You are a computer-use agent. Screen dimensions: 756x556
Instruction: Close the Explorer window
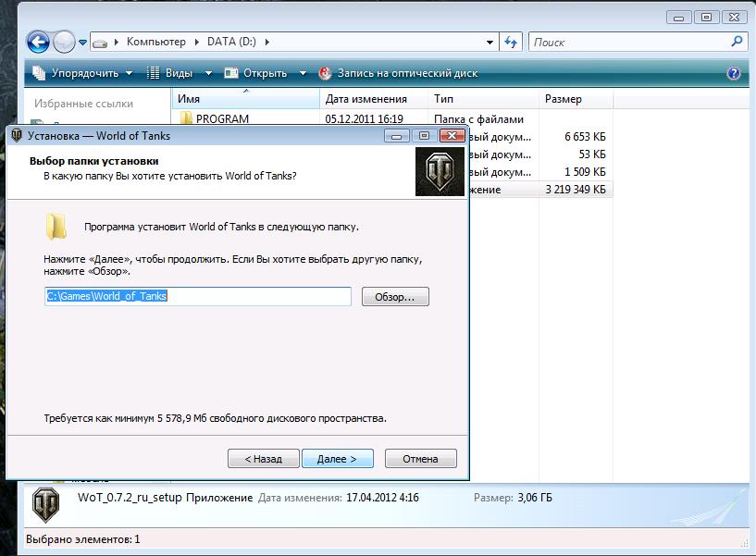point(735,18)
